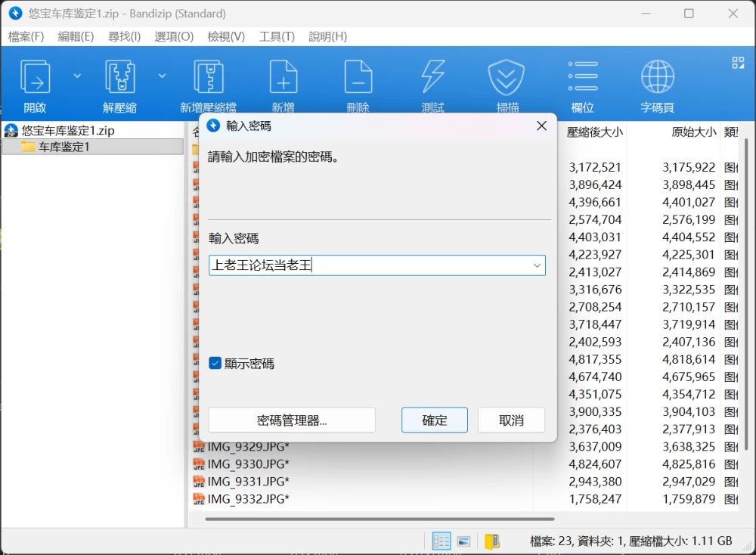Click the toolbar layout grid icon

[738, 63]
